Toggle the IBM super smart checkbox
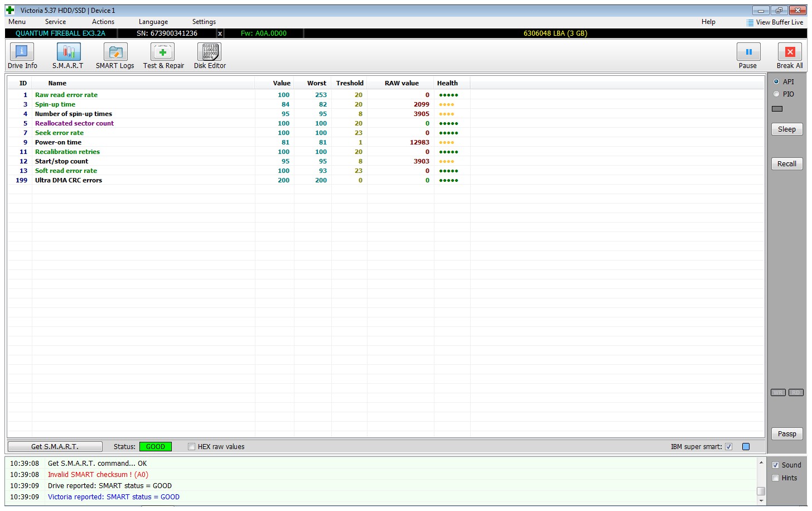 (x=728, y=446)
